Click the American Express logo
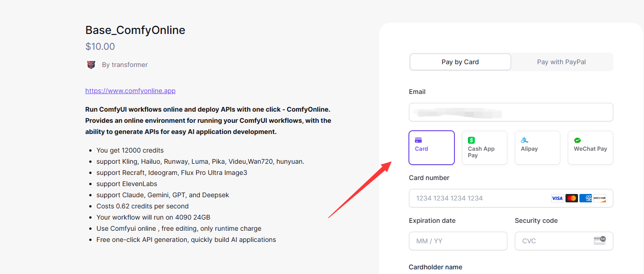 [586, 198]
